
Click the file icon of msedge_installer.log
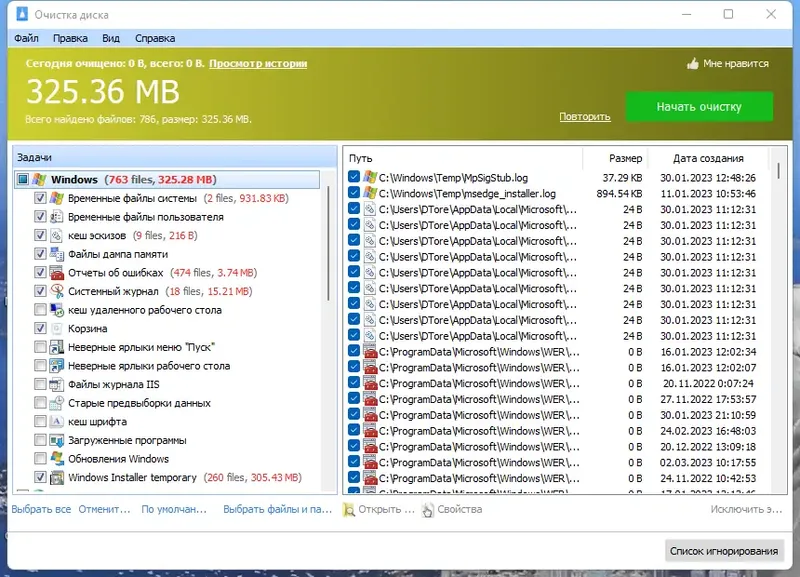(370, 193)
